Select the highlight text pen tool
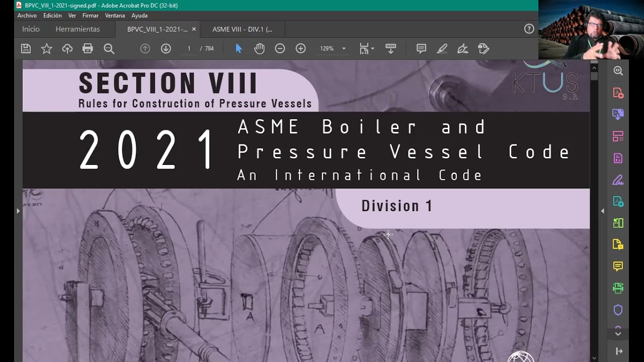This screenshot has width=644, height=362. click(442, 49)
